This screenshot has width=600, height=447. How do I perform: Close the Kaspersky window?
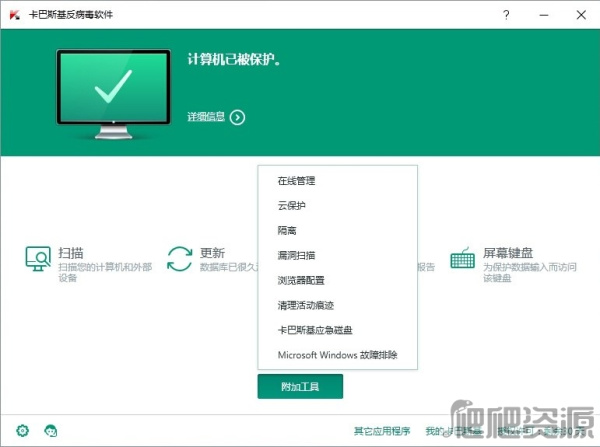click(x=581, y=15)
